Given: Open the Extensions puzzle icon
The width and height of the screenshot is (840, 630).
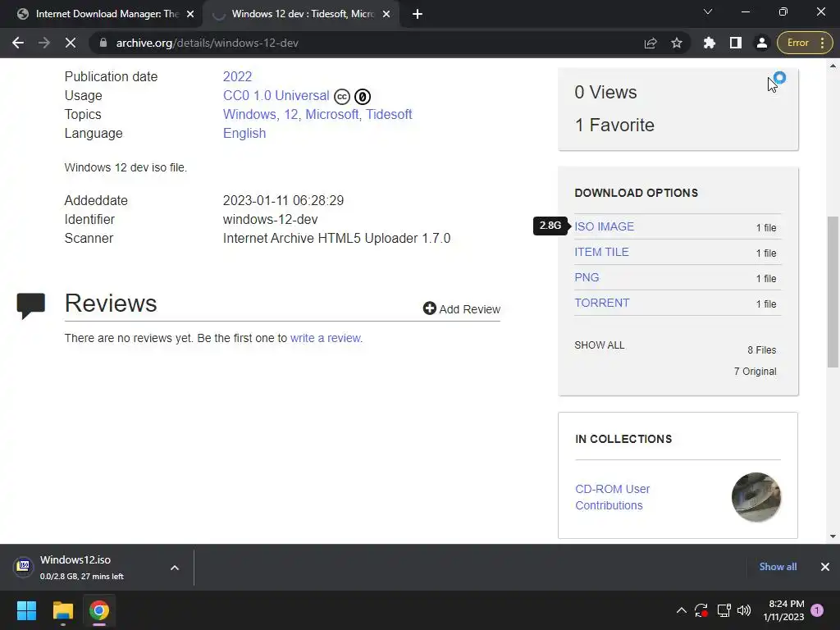Looking at the screenshot, I should coord(710,43).
